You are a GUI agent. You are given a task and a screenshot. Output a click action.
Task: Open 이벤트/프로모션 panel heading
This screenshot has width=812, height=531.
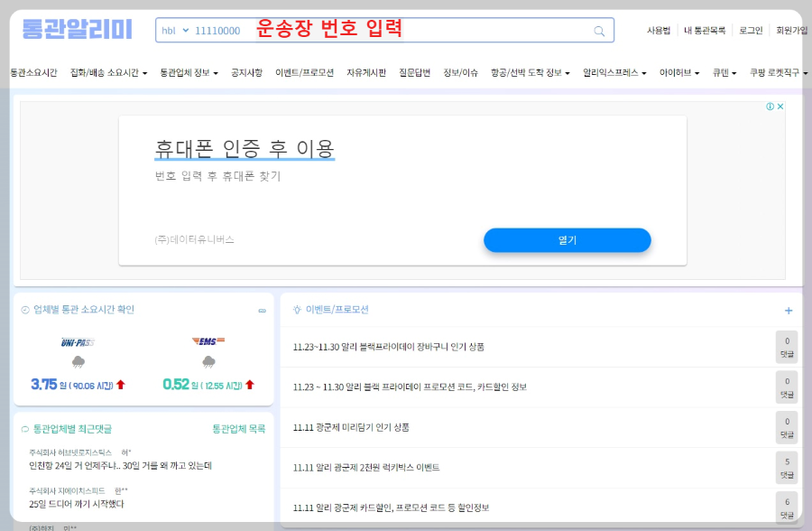(337, 310)
